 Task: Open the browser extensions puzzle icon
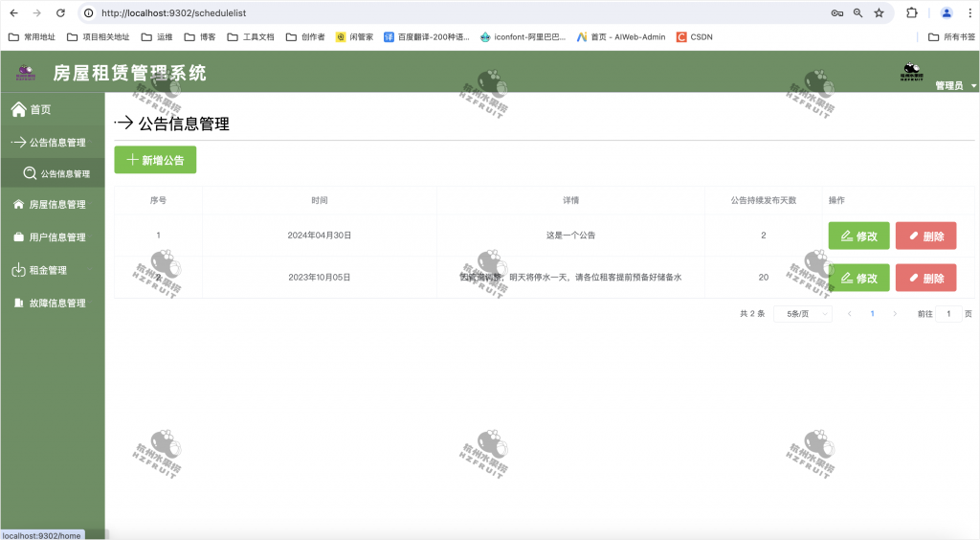click(912, 13)
